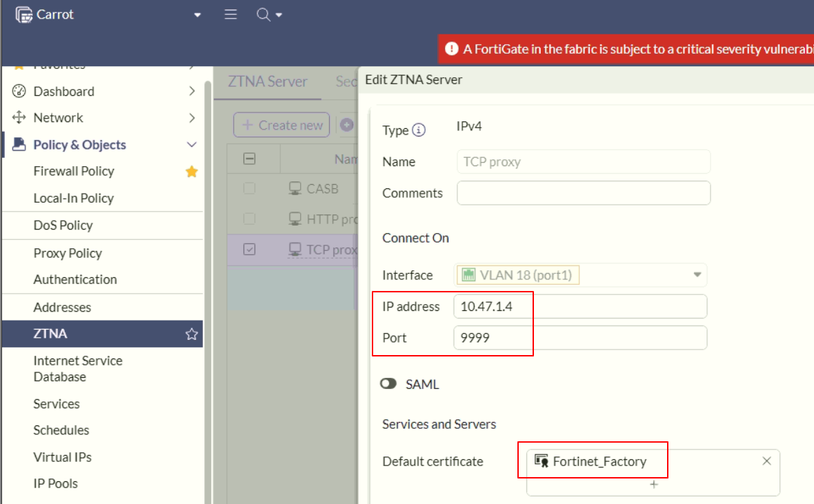
Task: Go to DoS Policy
Action: coord(63,225)
